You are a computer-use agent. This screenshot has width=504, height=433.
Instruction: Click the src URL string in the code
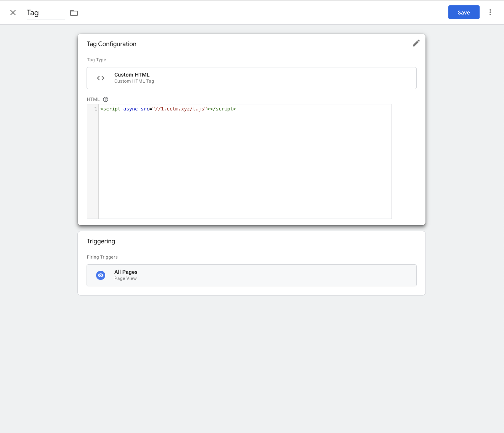(180, 109)
